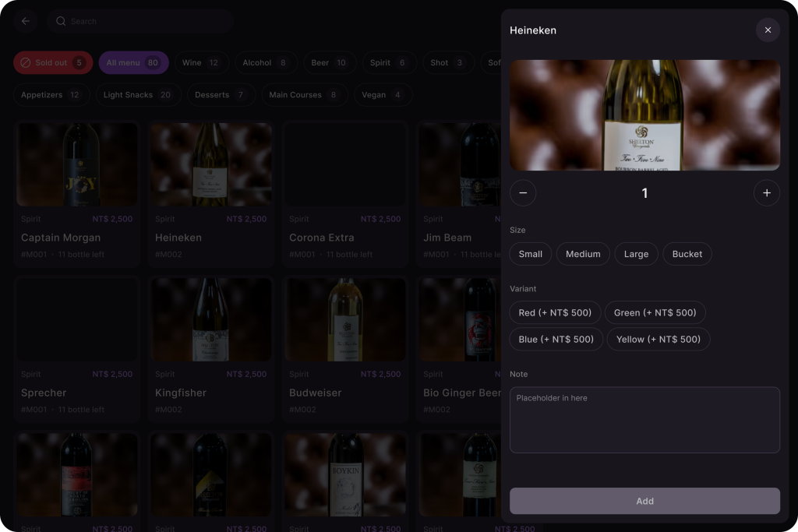Click the Jim Beam item name
This screenshot has width=798, height=532.
click(447, 238)
